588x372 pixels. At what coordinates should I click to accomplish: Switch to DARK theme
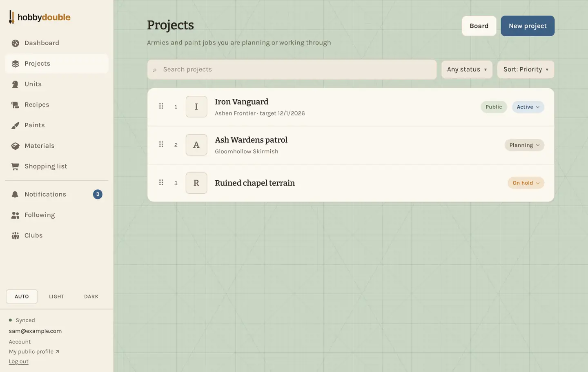coord(91,297)
